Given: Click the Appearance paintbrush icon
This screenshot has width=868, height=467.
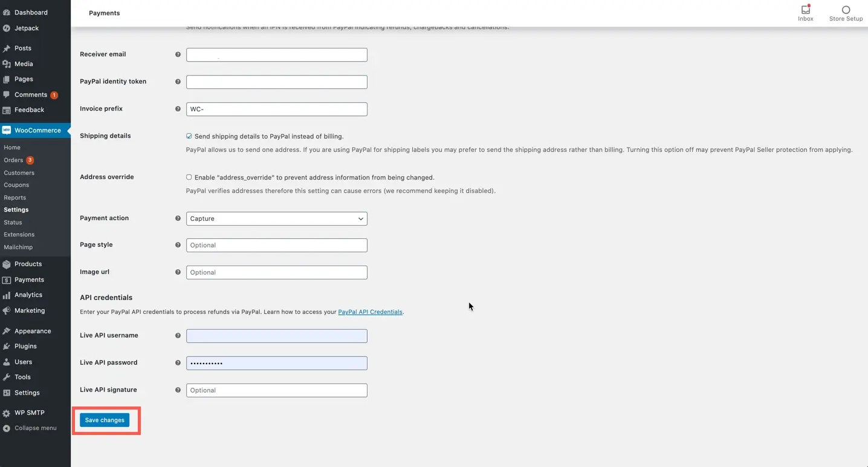Looking at the screenshot, I should point(7,331).
